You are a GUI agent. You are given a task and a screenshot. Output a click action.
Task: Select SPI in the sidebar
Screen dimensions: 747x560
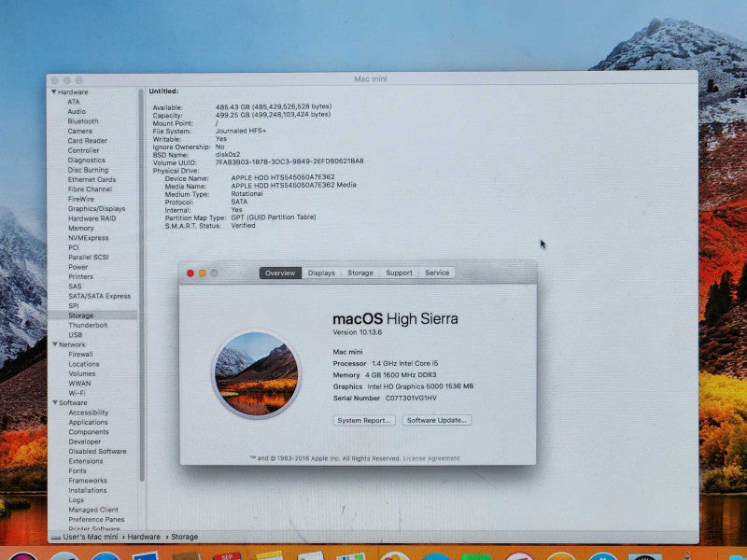[x=74, y=306]
